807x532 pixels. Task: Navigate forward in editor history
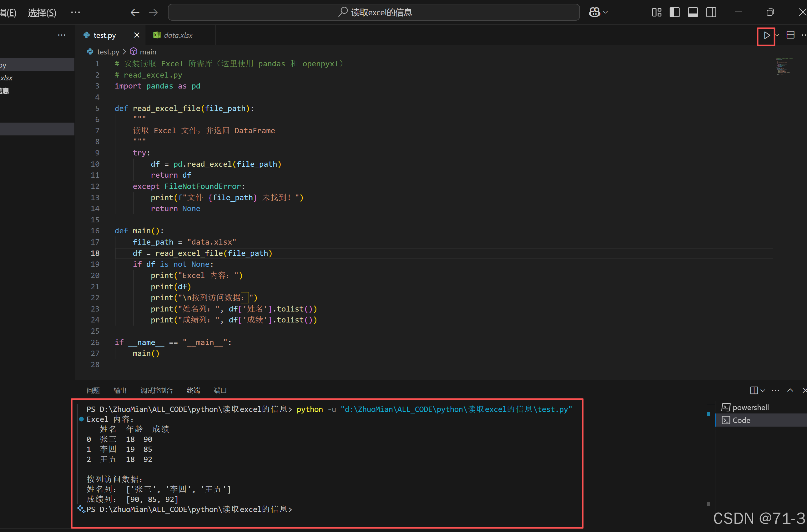point(153,12)
